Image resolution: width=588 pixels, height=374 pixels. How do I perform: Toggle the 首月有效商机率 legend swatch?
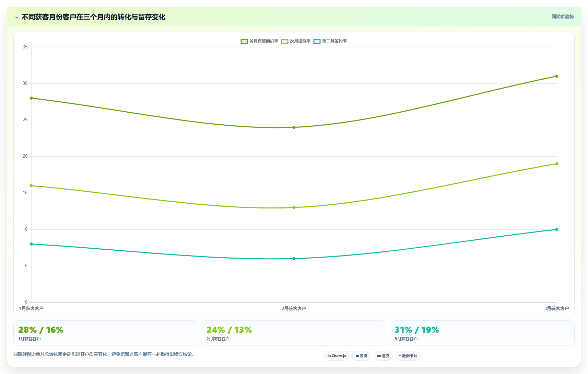point(244,41)
